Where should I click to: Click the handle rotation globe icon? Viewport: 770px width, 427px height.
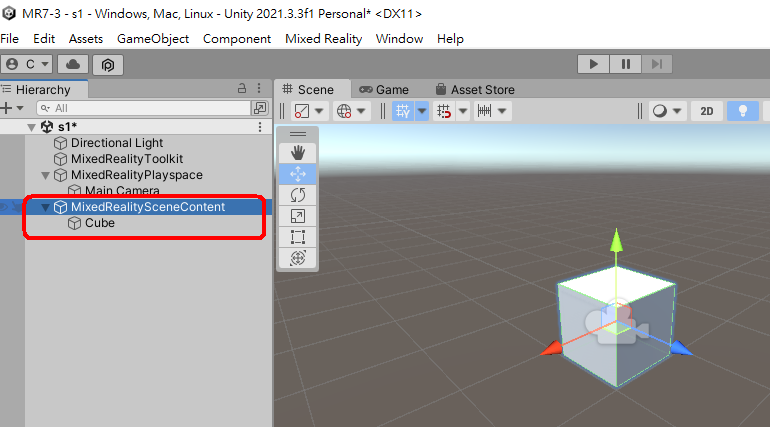(344, 111)
